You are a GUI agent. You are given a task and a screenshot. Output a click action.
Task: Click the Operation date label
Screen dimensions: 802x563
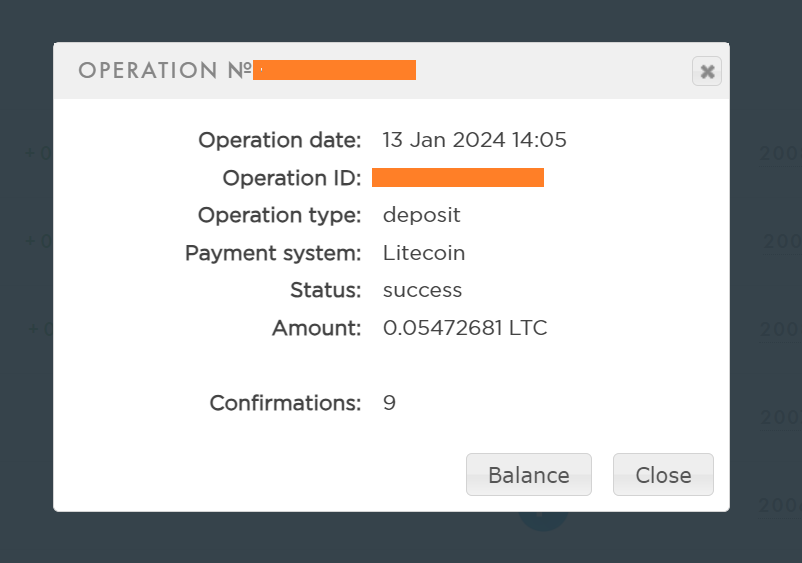[x=279, y=140]
